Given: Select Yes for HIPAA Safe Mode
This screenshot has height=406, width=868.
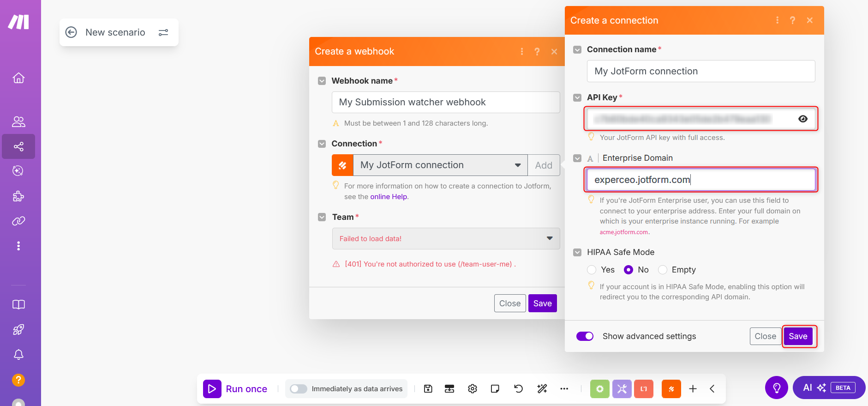Looking at the screenshot, I should (592, 270).
